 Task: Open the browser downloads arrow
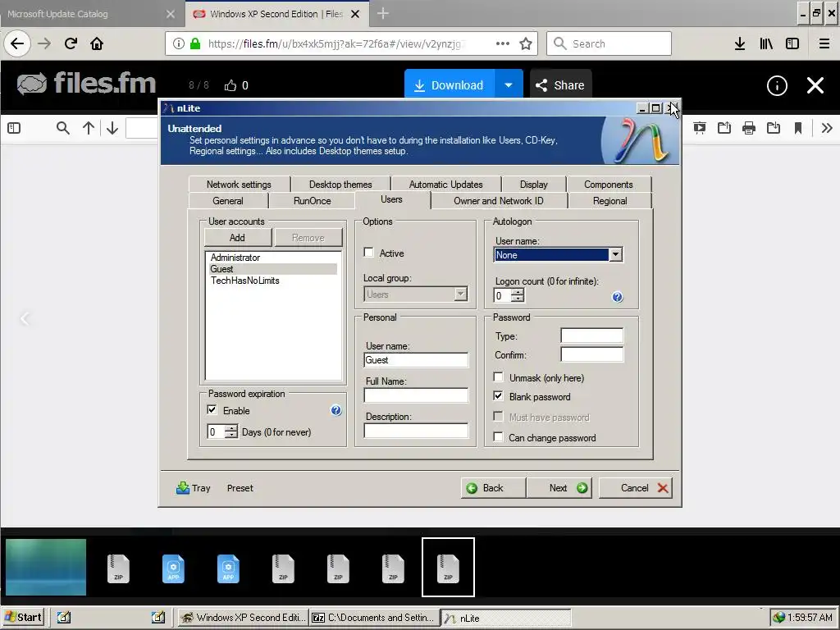[x=740, y=43]
